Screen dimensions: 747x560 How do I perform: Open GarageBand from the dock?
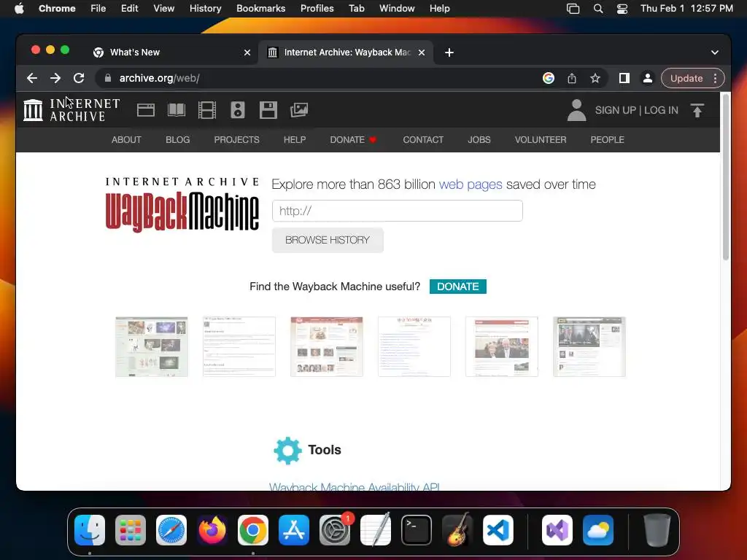click(x=457, y=530)
